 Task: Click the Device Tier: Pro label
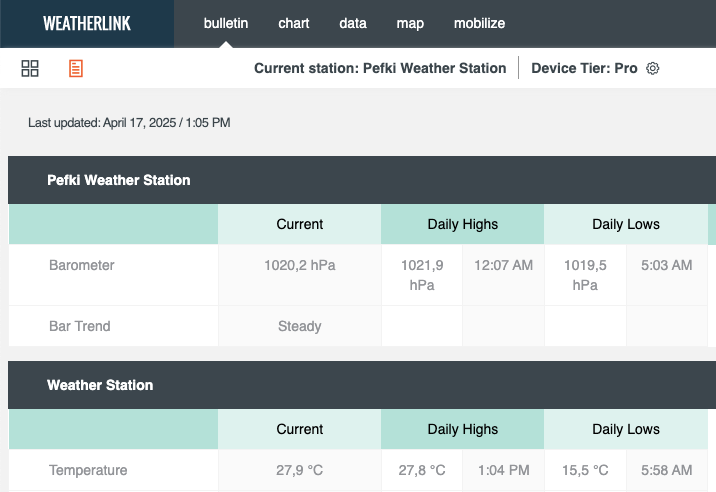[x=584, y=68]
